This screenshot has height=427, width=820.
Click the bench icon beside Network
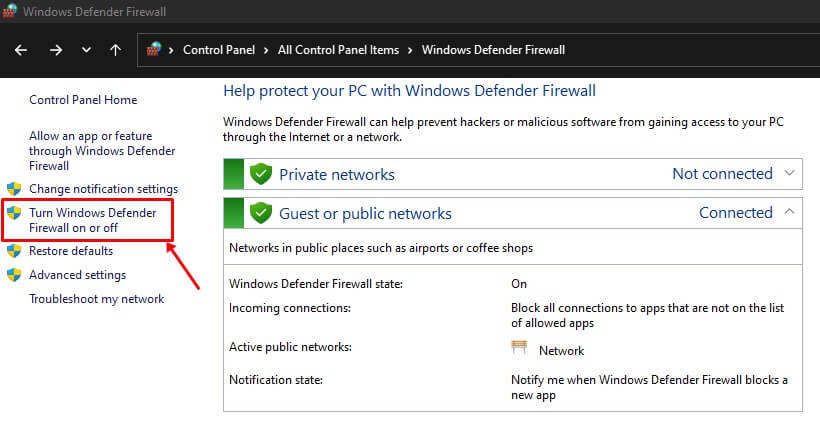point(519,349)
